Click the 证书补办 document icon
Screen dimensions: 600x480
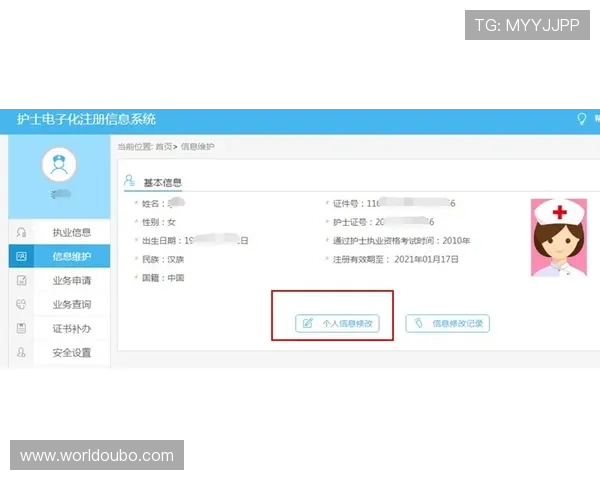click(x=21, y=328)
